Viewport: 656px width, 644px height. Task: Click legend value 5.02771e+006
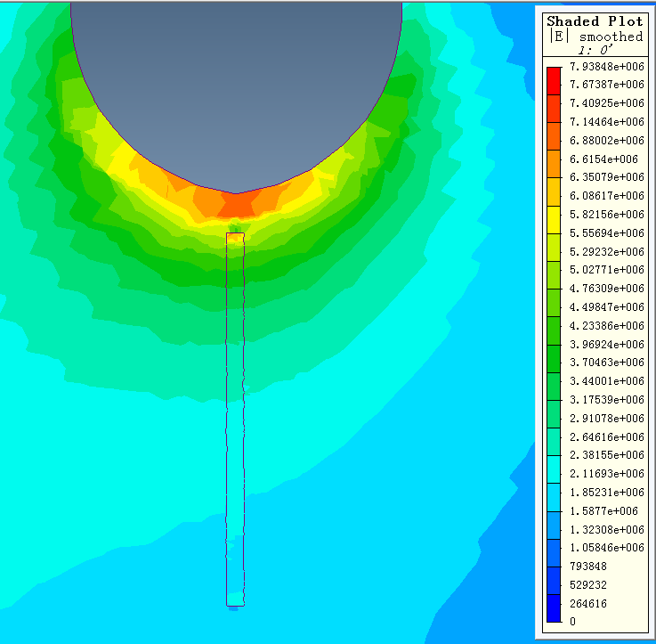click(x=607, y=270)
